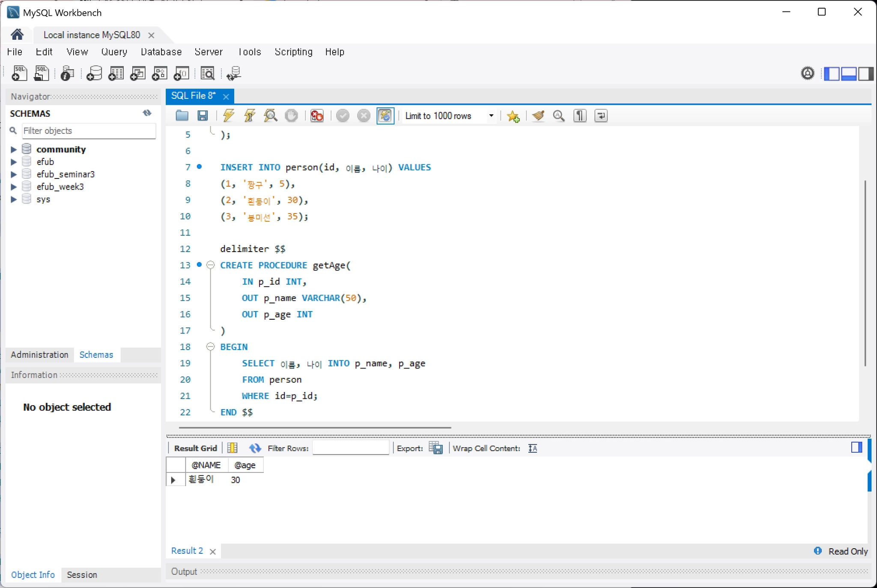This screenshot has height=588, width=877.
Task: Collapse the CREATE PROCEDURE code fold
Action: [x=210, y=265]
